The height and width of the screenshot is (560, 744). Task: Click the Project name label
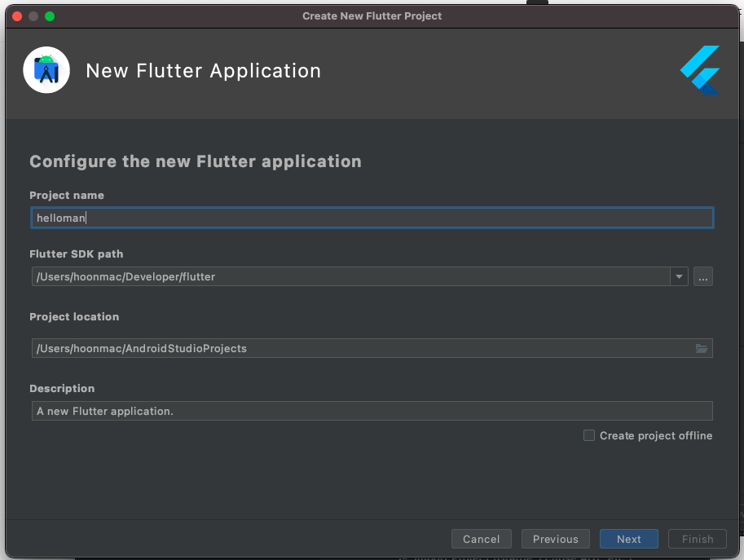tap(67, 195)
